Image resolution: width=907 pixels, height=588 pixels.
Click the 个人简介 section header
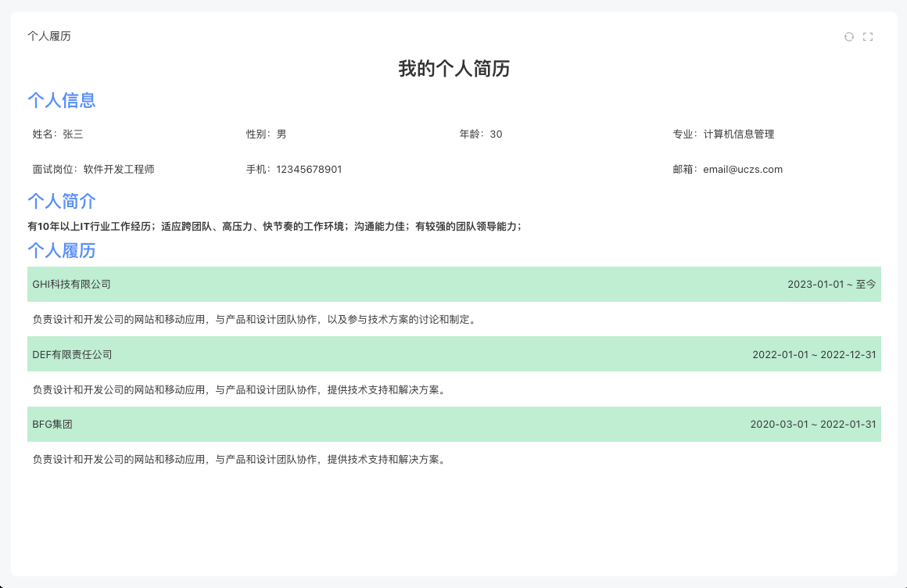[63, 202]
